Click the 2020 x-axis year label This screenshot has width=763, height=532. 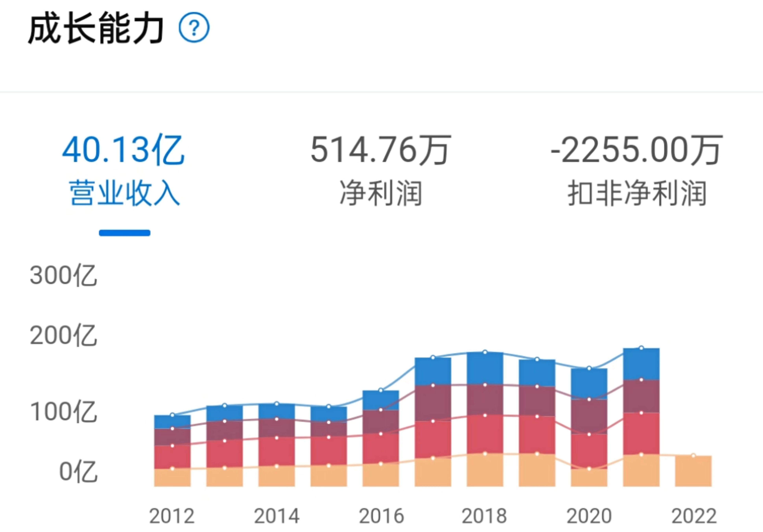589,516
